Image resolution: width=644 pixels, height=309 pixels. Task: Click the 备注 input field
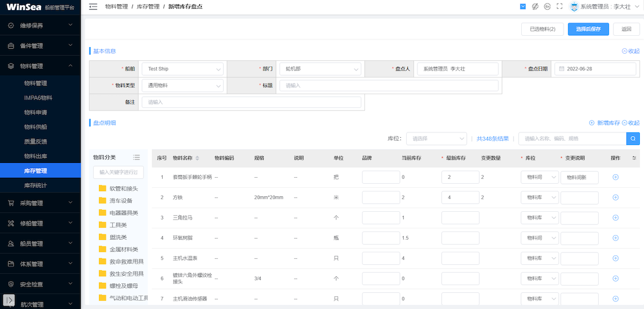(x=252, y=103)
